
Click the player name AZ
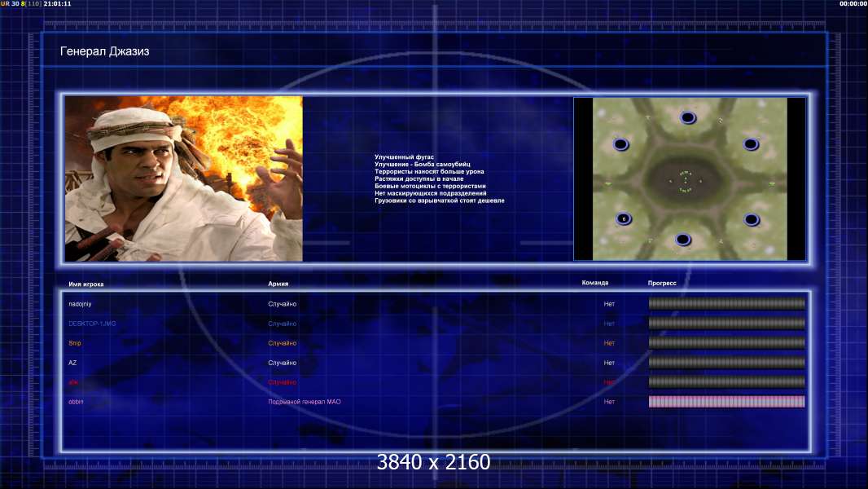pyautogui.click(x=72, y=363)
